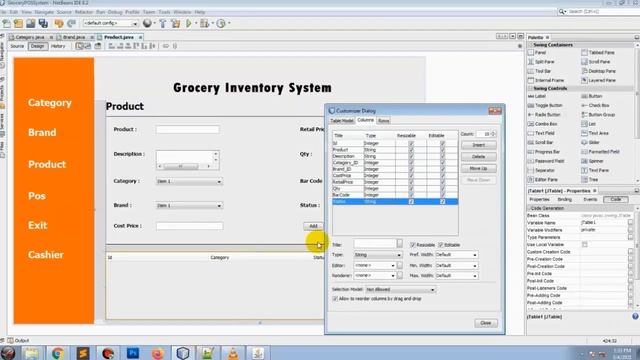Toggle Resizable checkbox in Product row
This screenshot has width=640, height=360.
411,150
